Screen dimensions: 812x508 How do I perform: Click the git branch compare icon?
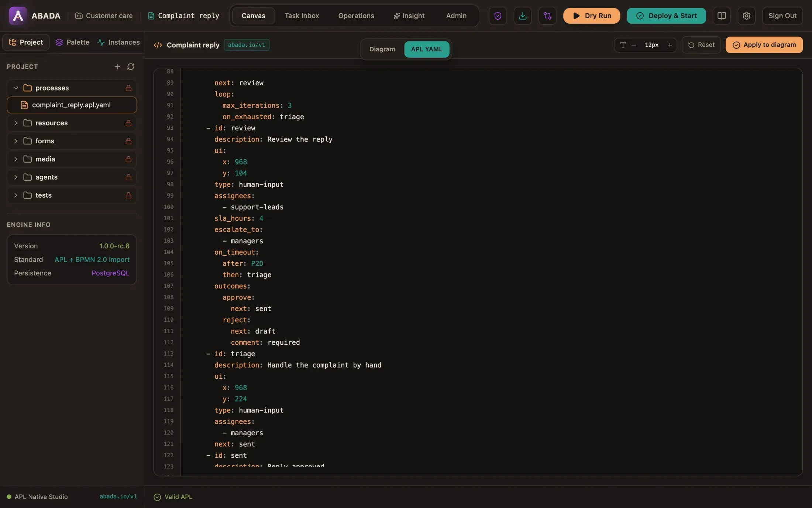click(547, 16)
